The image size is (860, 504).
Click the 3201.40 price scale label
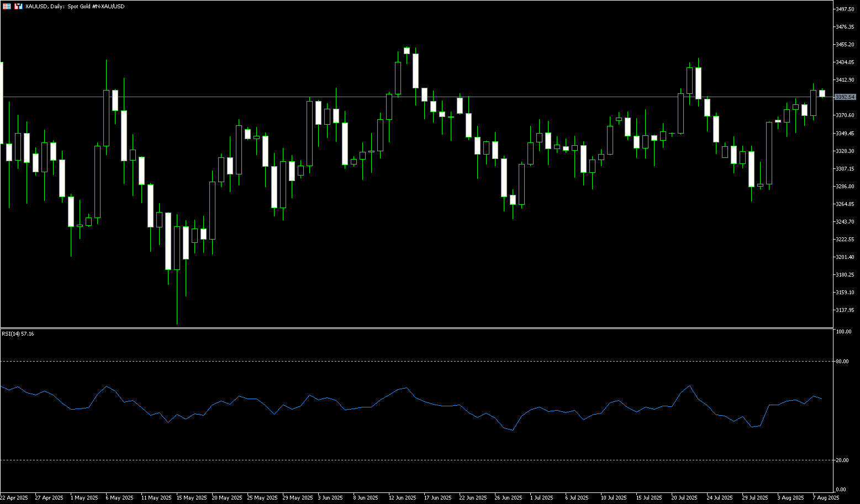[845, 257]
